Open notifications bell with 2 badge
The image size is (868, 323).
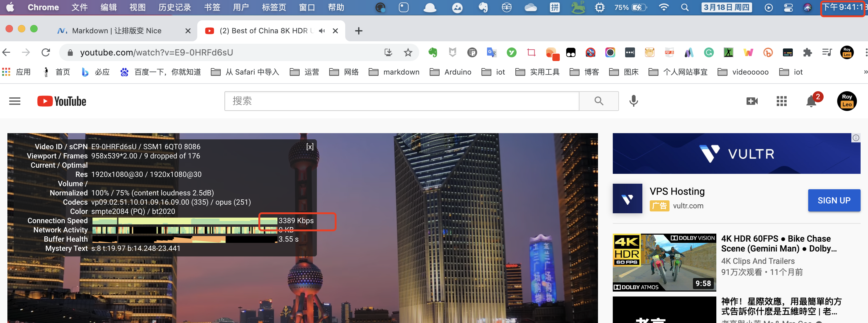(811, 101)
